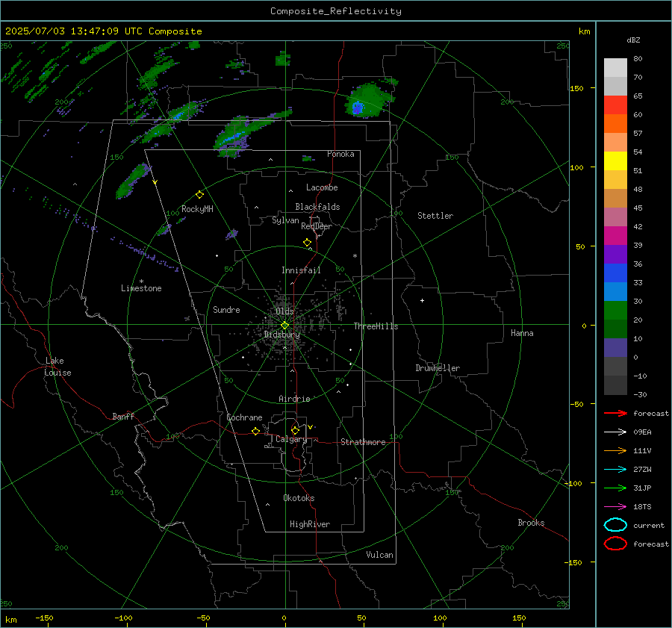Click the 'Ponoka' city label
This screenshot has height=628, width=672.
click(340, 154)
